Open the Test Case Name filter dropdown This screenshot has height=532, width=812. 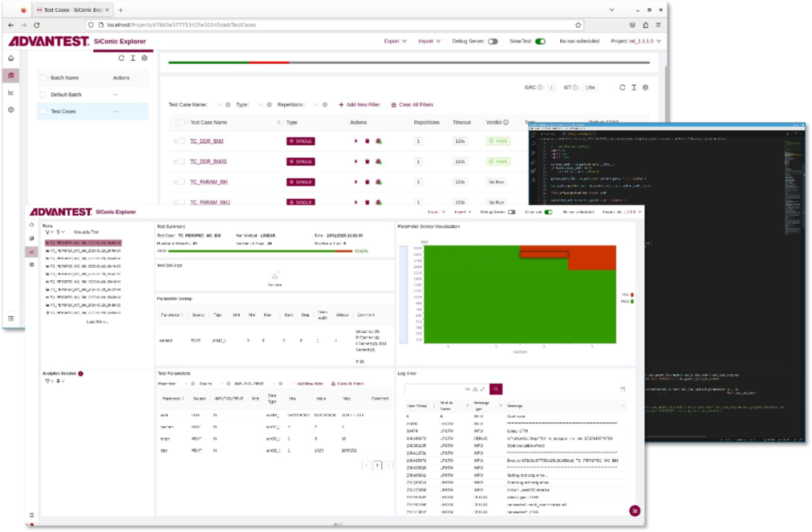pyautogui.click(x=219, y=104)
